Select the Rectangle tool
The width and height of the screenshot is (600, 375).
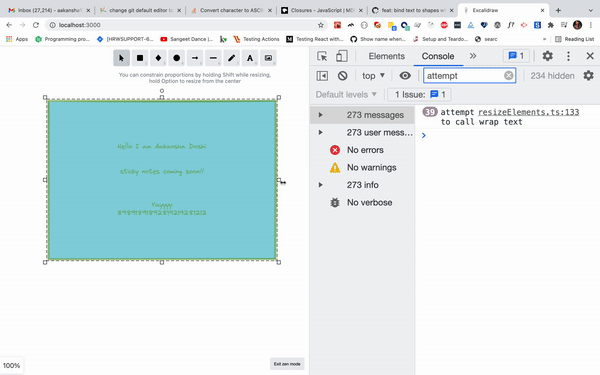point(140,58)
